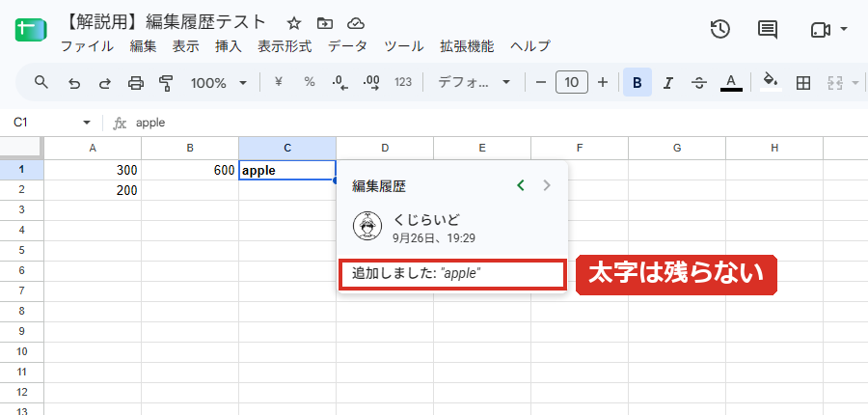The height and width of the screenshot is (415, 868).
Task: Redo the last action
Action: coord(104,83)
